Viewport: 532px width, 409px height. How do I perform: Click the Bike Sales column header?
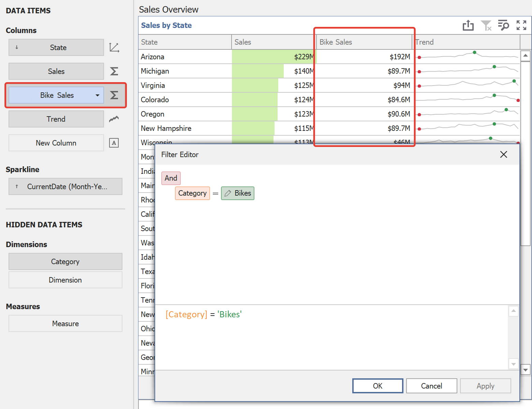click(364, 42)
